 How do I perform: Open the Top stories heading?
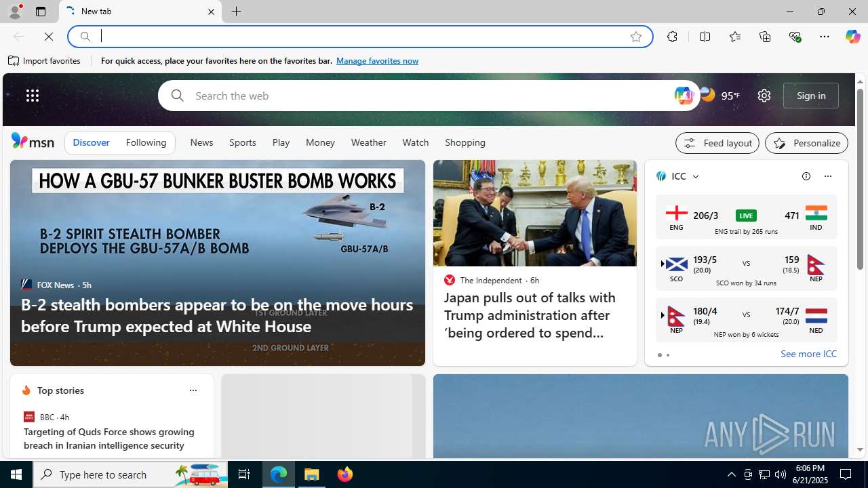[x=60, y=390]
